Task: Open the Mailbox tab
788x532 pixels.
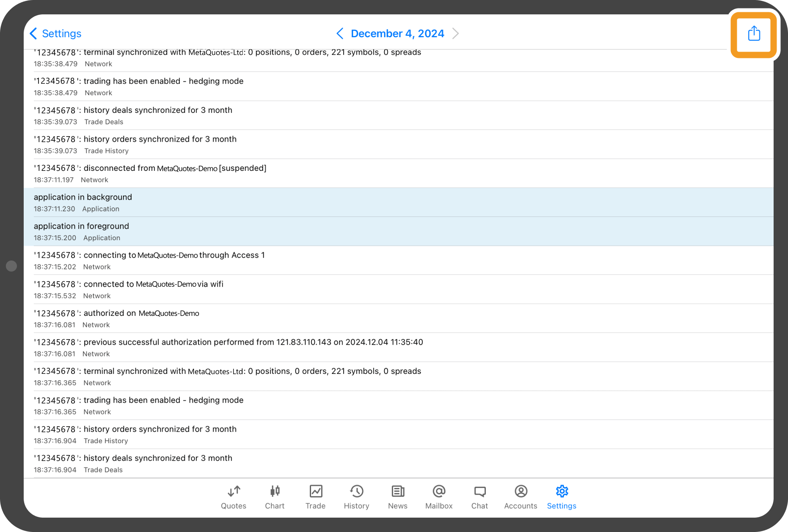Action: tap(439, 497)
